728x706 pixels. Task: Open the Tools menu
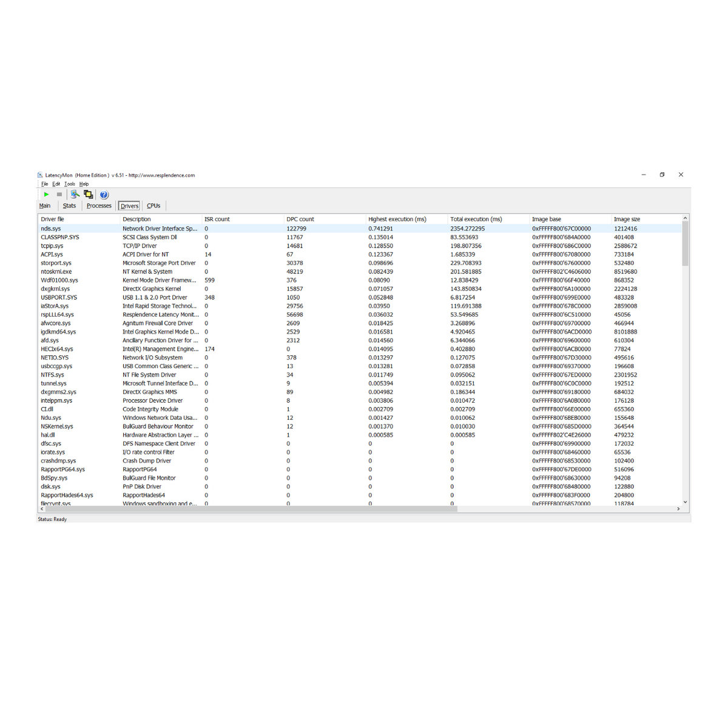point(70,184)
